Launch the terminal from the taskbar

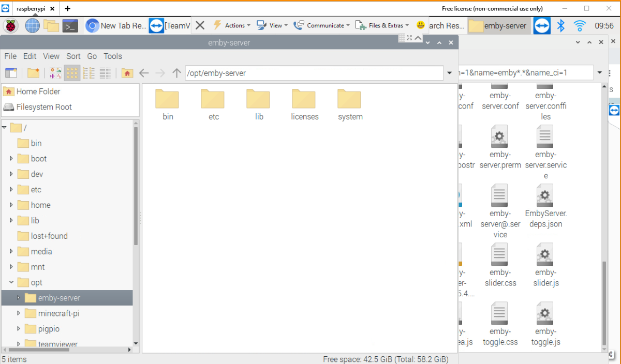click(x=70, y=25)
